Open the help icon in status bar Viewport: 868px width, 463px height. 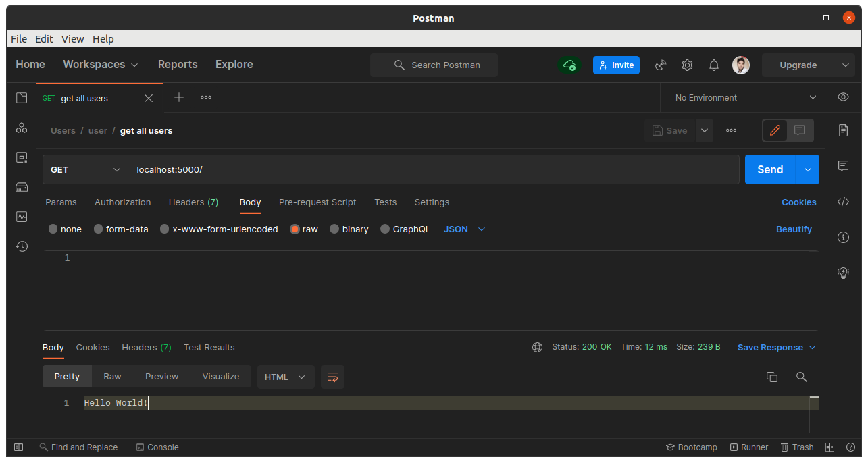tap(850, 447)
